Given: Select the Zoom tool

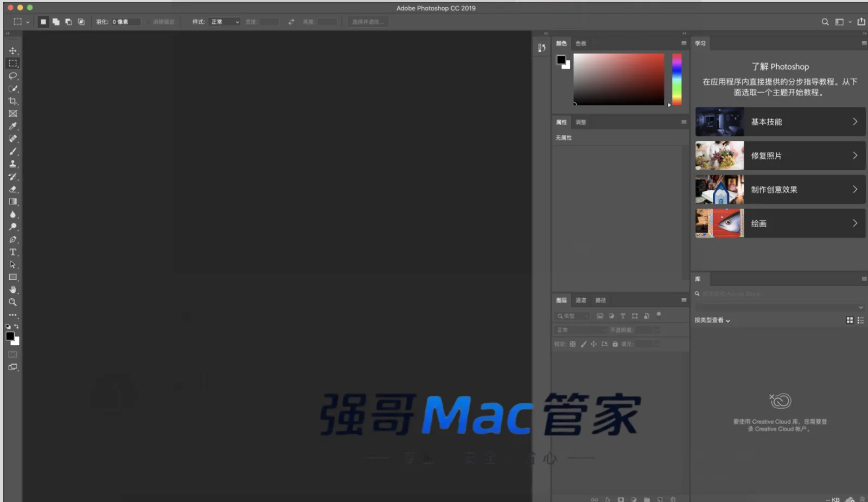Looking at the screenshot, I should 13,302.
